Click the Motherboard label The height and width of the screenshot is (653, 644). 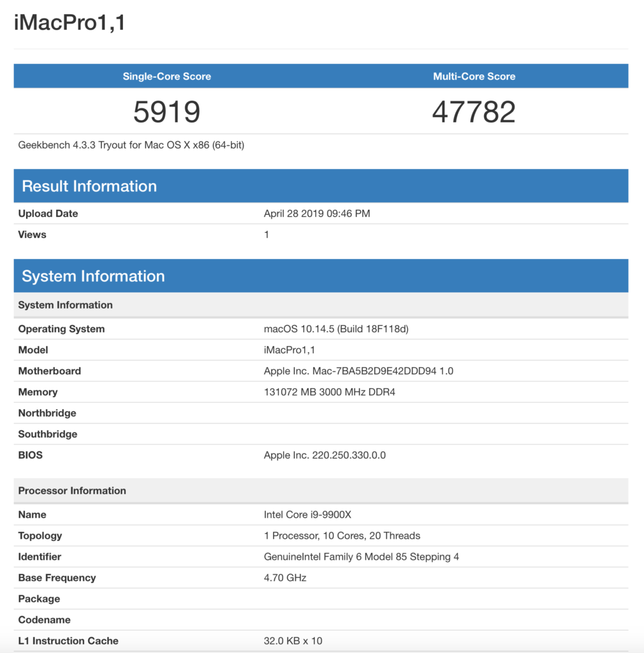point(50,371)
